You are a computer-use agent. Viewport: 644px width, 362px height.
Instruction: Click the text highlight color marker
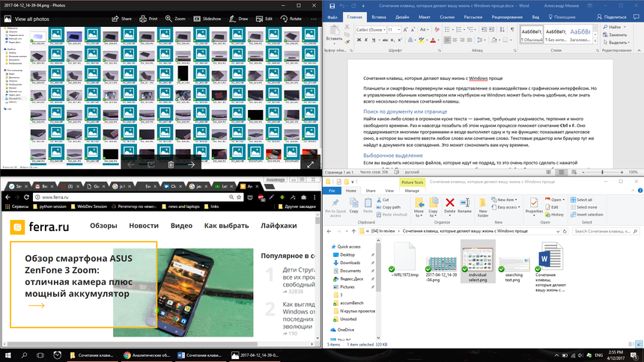[421, 40]
